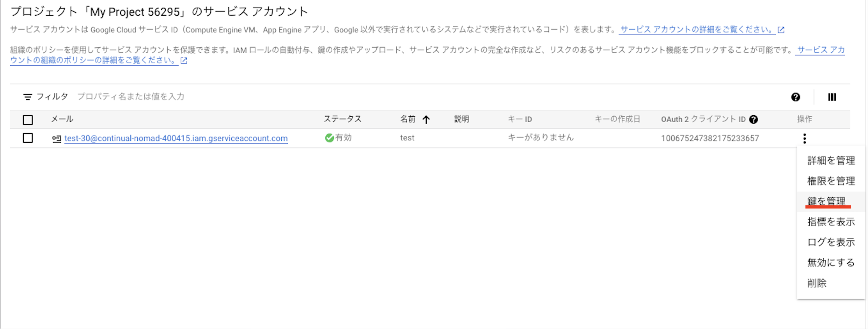The height and width of the screenshot is (329, 868).
Task: Select 詳細を管理 from the actions menu
Action: [831, 160]
